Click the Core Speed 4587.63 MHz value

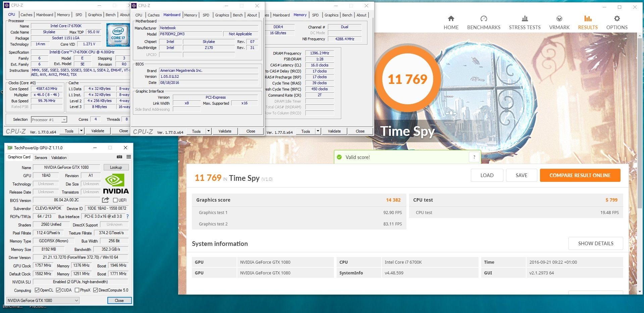point(47,89)
